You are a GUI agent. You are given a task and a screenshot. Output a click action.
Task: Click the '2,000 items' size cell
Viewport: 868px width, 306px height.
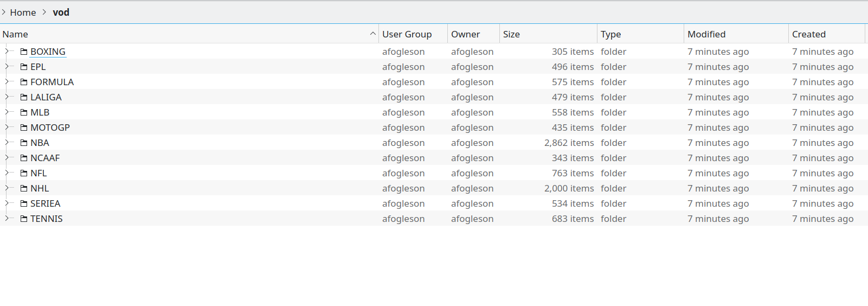tap(569, 188)
